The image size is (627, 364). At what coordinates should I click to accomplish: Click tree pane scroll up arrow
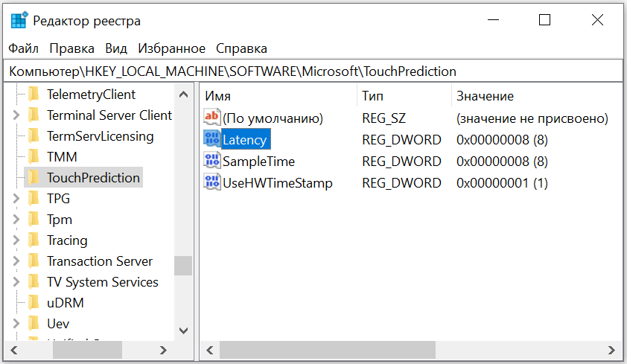[x=183, y=95]
